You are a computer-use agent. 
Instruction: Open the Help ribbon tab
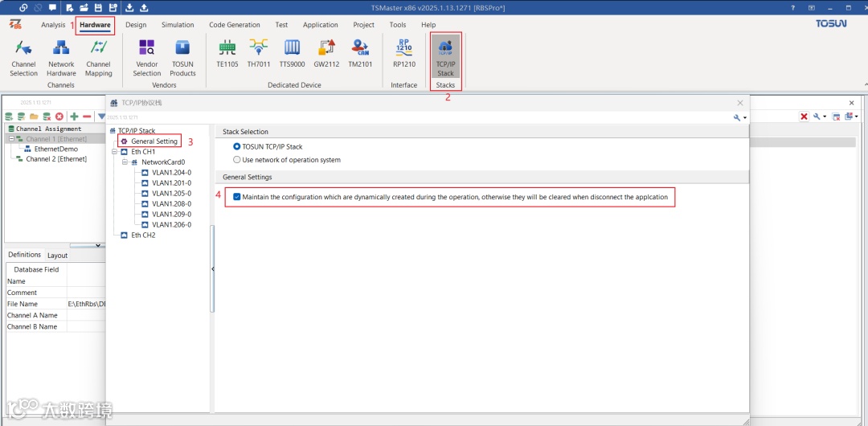[x=428, y=25]
